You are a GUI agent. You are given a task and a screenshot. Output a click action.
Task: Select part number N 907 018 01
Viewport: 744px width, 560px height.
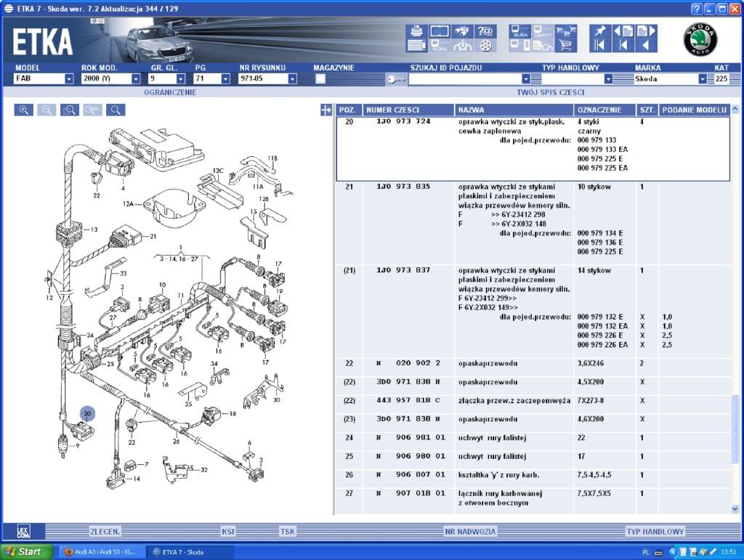click(x=411, y=493)
